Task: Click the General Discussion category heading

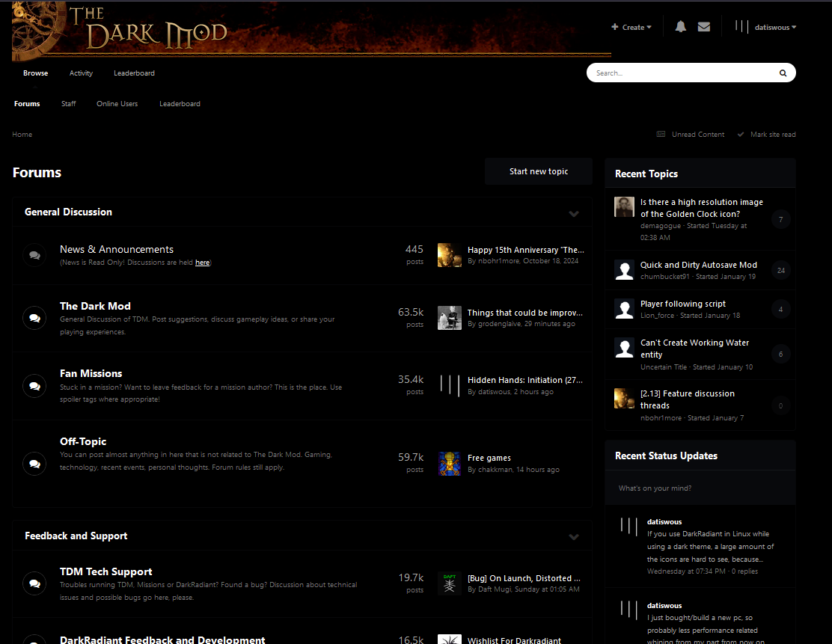Action: tap(68, 212)
